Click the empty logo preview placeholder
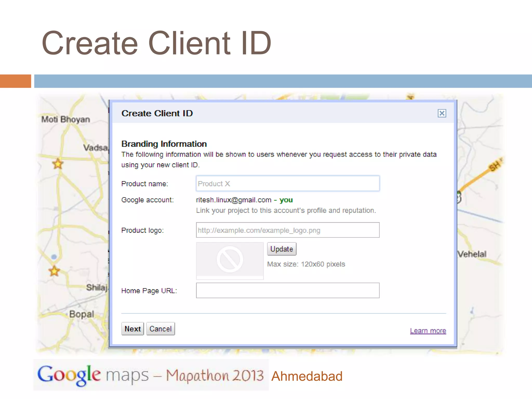This screenshot has height=399, width=532. click(x=230, y=260)
